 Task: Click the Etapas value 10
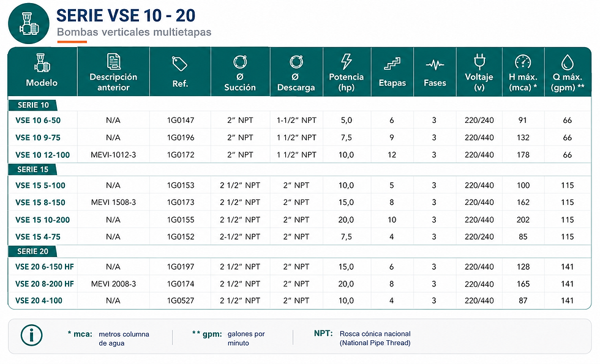click(392, 220)
